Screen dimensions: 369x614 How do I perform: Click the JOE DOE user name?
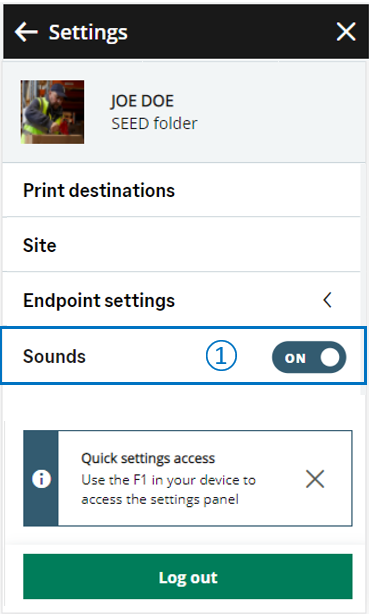[x=142, y=101]
